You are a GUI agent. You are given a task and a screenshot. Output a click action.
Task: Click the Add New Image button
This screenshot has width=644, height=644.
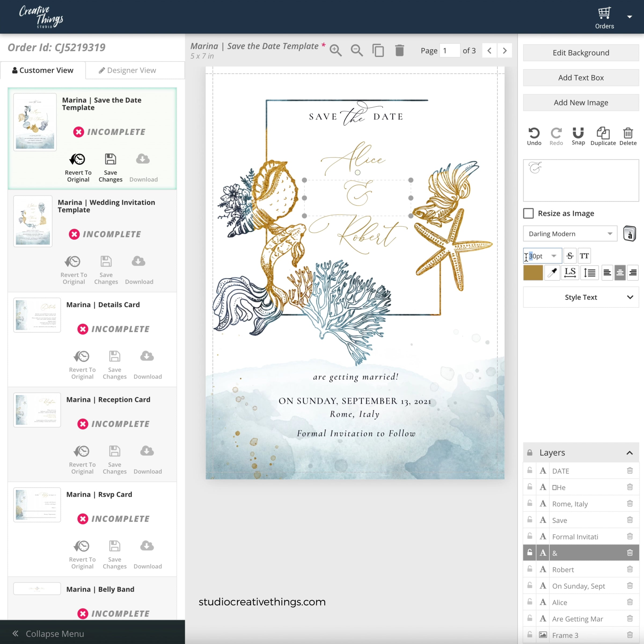point(581,103)
